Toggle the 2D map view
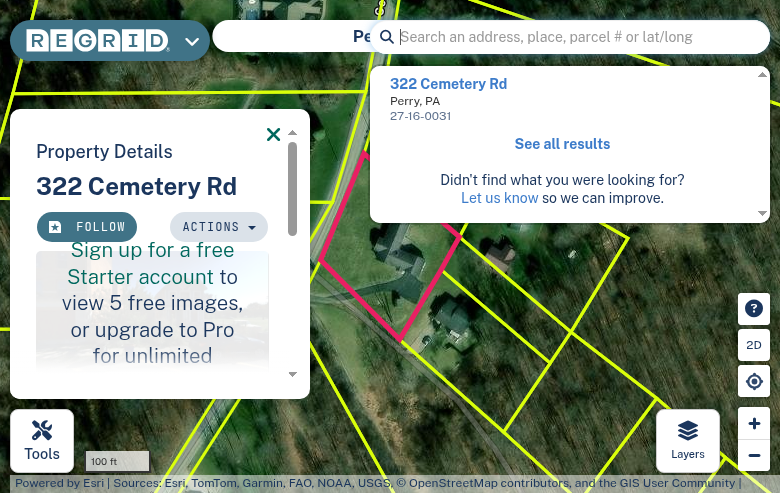Screen dimensions: 780x493 754,345
